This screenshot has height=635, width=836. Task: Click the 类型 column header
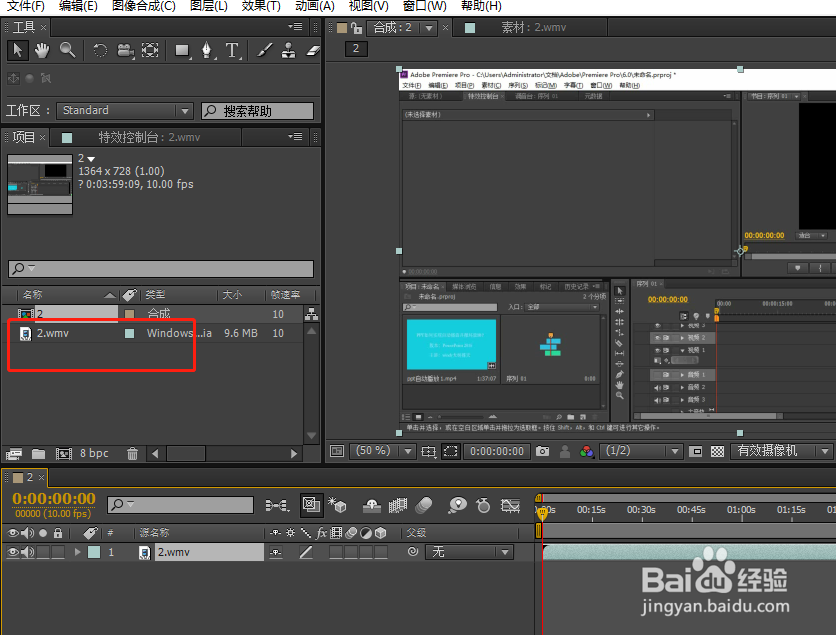pyautogui.click(x=155, y=294)
